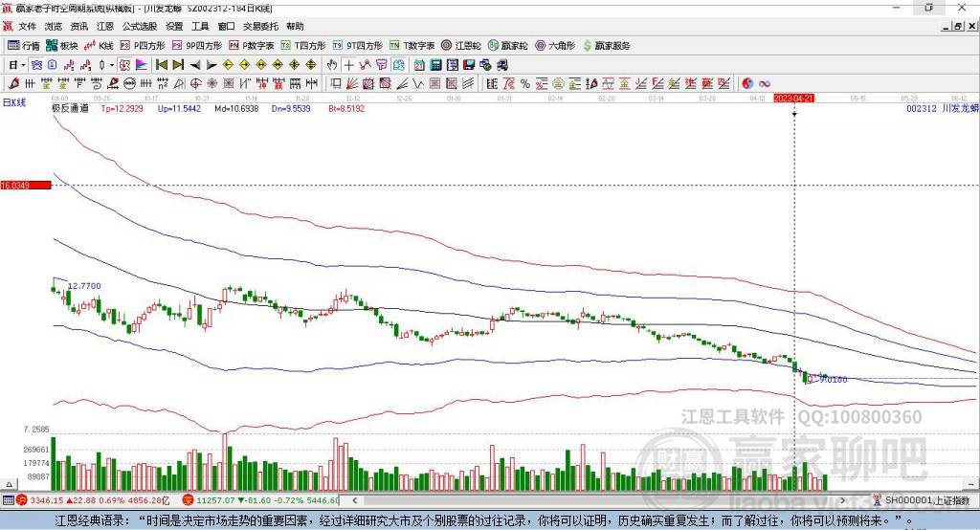Open the 帮助 menu
This screenshot has width=980, height=530.
(295, 26)
